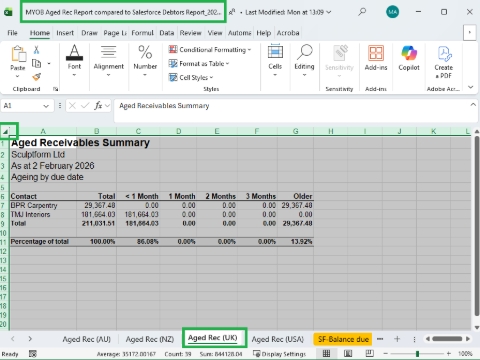
Task: Expand the formula bar chevron
Action: pyautogui.click(x=473, y=105)
